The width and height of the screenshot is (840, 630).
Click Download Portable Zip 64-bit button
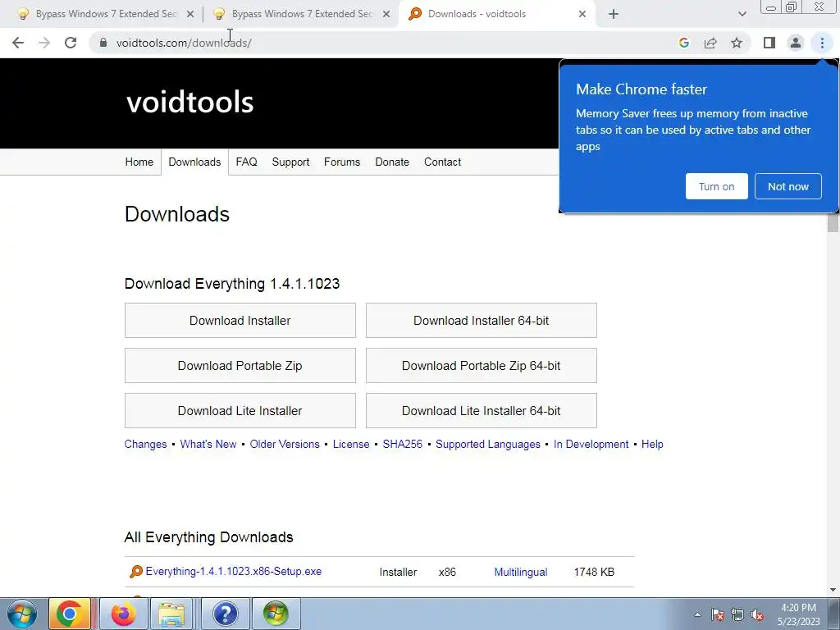click(481, 365)
